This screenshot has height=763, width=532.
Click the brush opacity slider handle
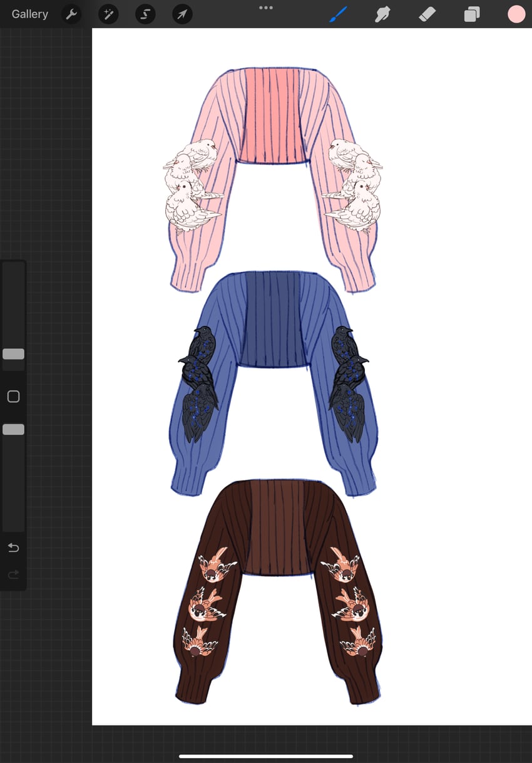point(13,429)
